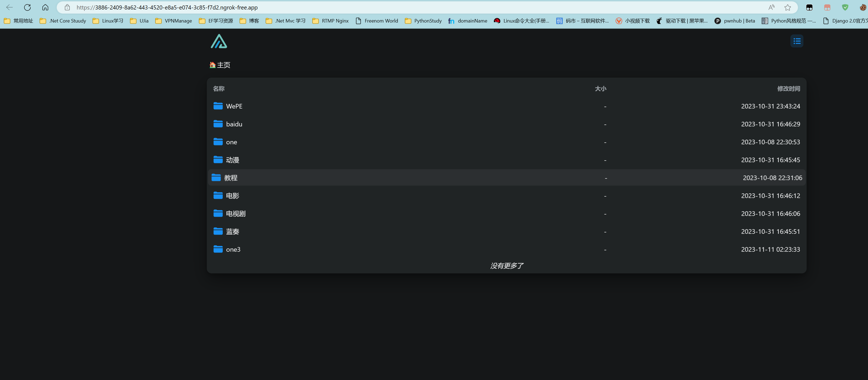
Task: Open 码市 bookmark
Action: [583, 21]
